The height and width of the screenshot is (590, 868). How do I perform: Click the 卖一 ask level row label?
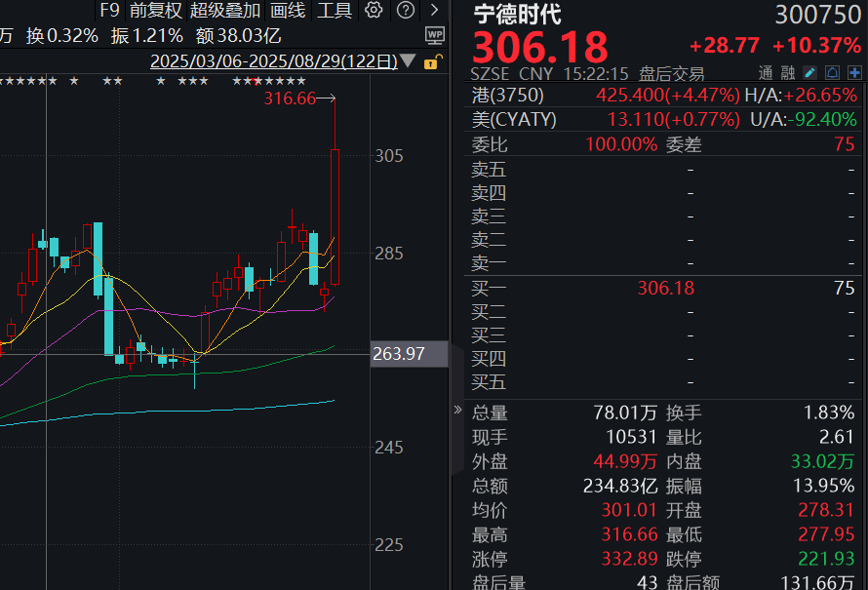pyautogui.click(x=489, y=263)
